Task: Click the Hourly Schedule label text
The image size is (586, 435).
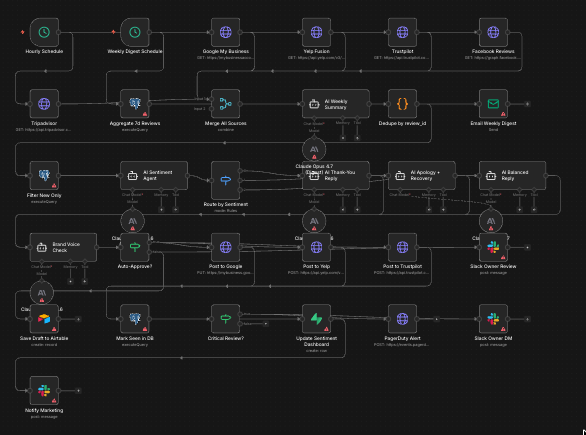Action: (44, 52)
